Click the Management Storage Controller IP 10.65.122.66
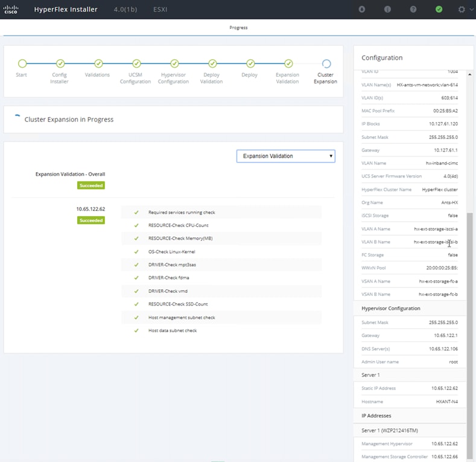Image resolution: width=476 pixels, height=462 pixels. tap(445, 457)
